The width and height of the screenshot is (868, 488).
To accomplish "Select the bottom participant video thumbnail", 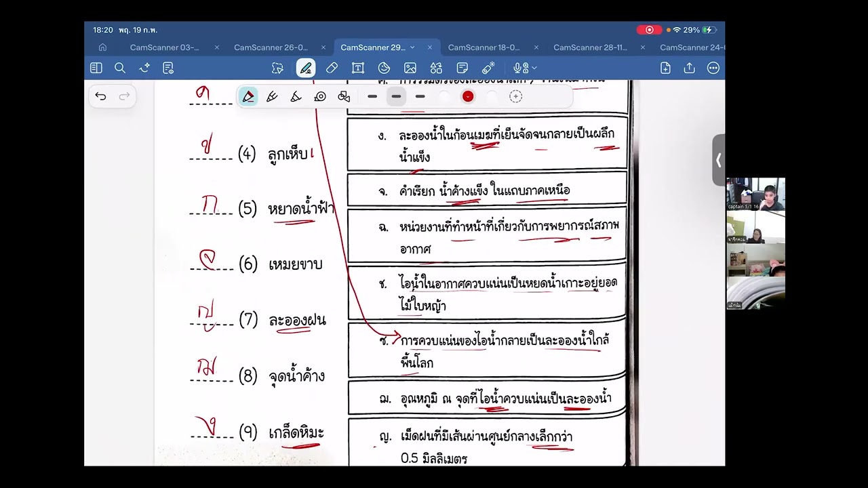I will click(755, 293).
